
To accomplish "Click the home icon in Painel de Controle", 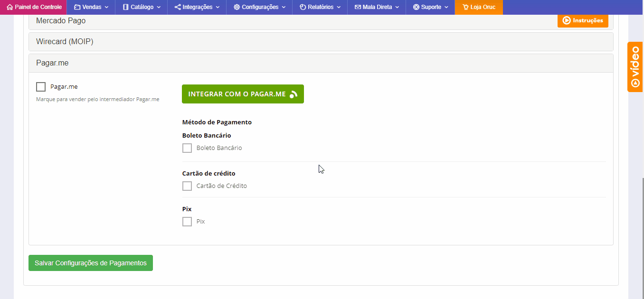I will (x=10, y=7).
